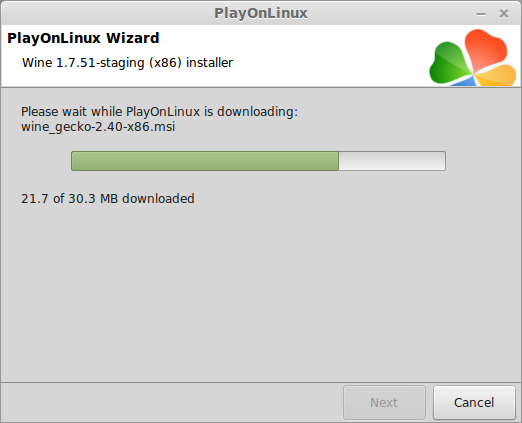Click the PlayOnLinux title bar text
The width and height of the screenshot is (522, 423).
coord(261,13)
